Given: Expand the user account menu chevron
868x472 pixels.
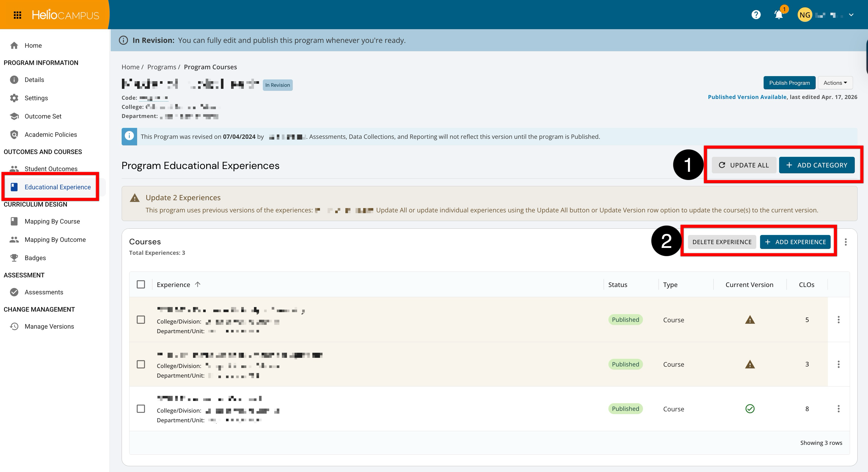Looking at the screenshot, I should 851,15.
